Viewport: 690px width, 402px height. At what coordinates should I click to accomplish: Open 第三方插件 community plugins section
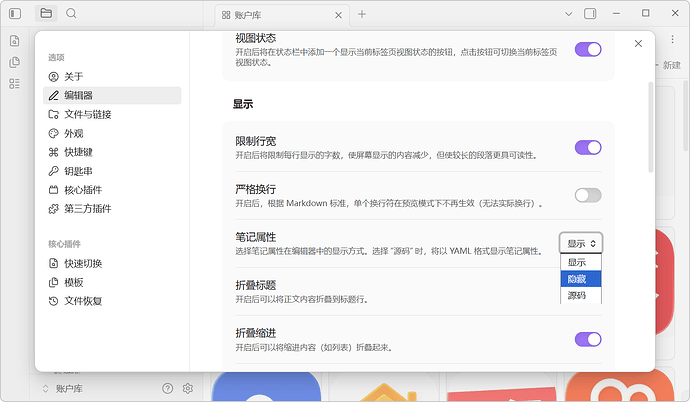tap(90, 209)
